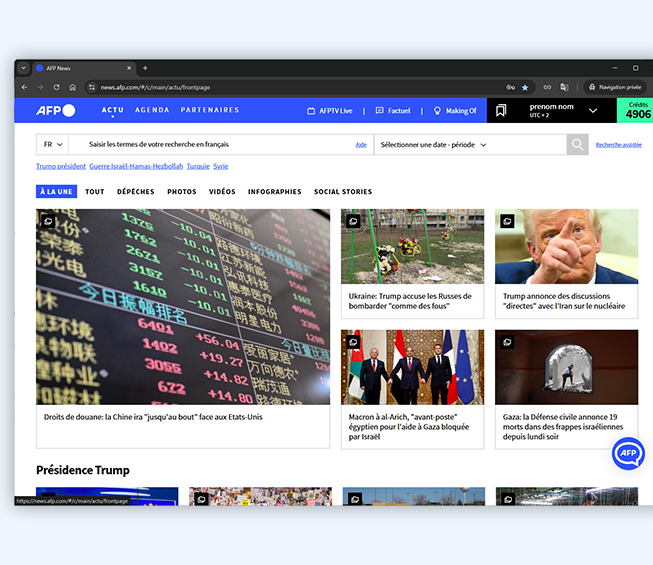This screenshot has width=653, height=565.
Task: Select the Infographies tab
Action: (274, 191)
